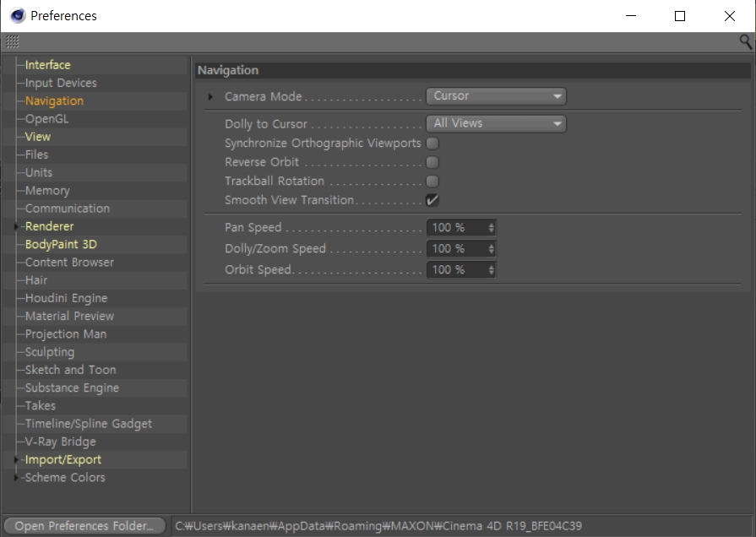756x537 pixels.
Task: Select Import/Export category
Action: click(63, 460)
